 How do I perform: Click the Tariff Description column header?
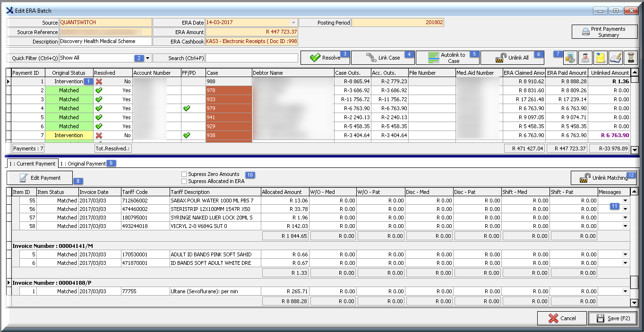point(215,192)
